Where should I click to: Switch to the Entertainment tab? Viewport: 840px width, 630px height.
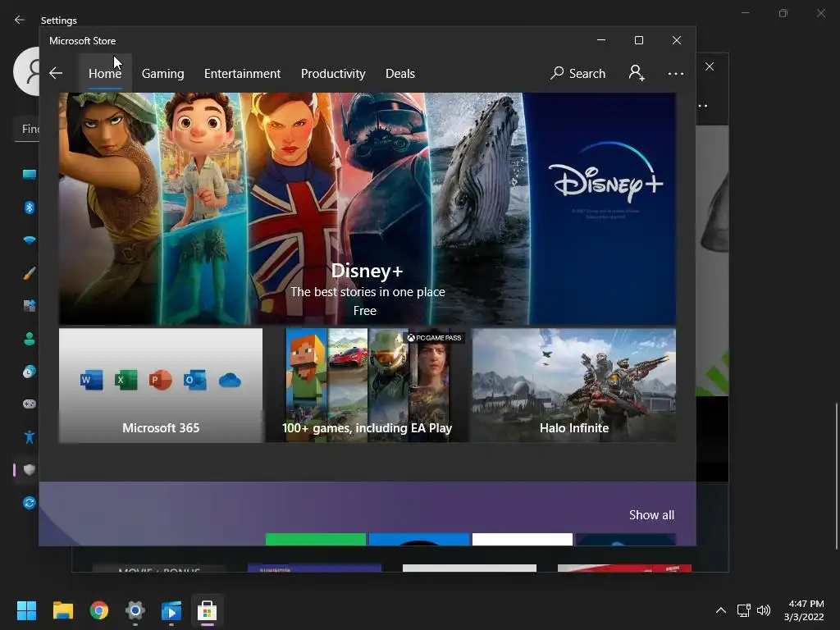pyautogui.click(x=242, y=73)
